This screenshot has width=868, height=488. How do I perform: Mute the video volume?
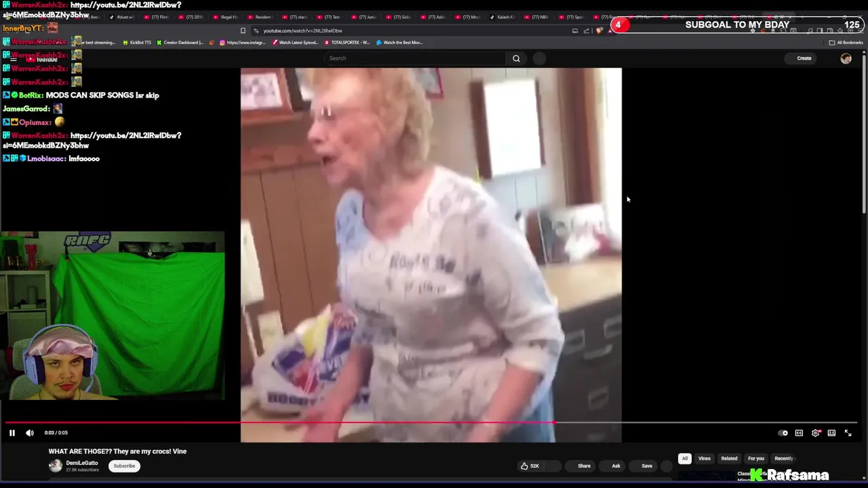[x=30, y=432]
